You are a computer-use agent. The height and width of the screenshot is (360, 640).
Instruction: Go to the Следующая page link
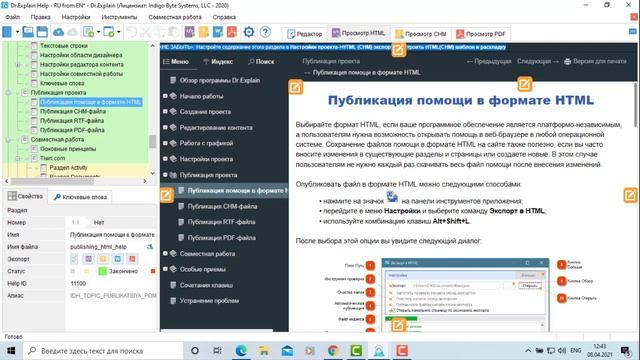click(x=538, y=61)
